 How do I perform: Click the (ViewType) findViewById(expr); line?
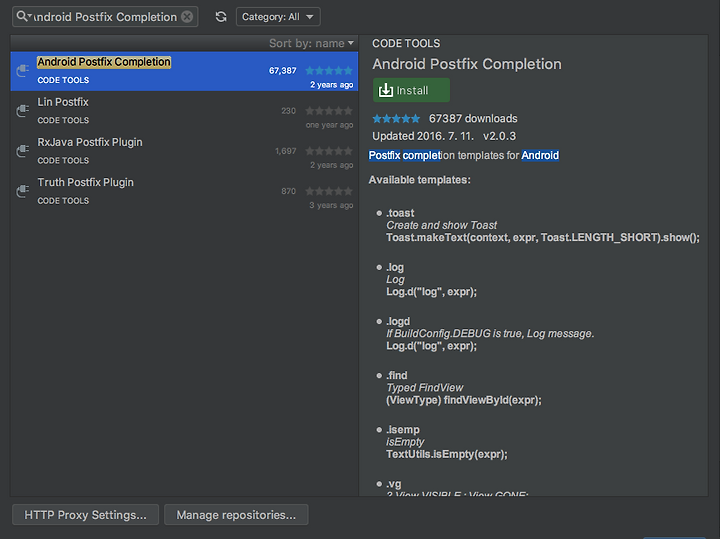tap(464, 400)
